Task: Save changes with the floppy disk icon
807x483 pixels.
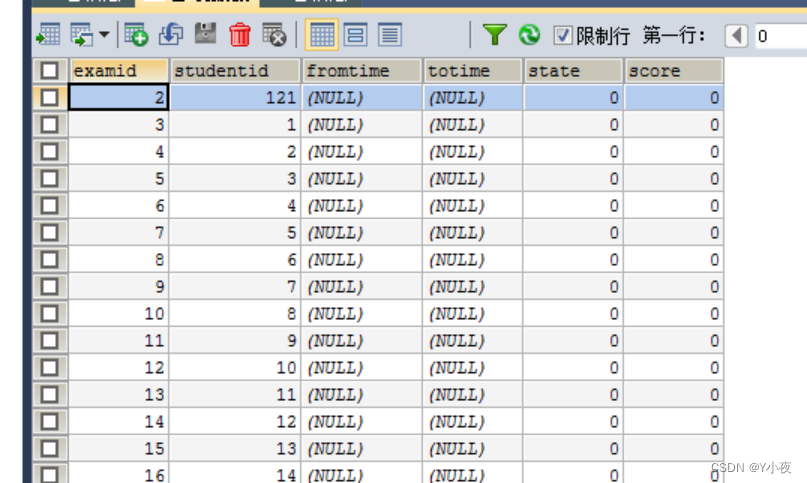Action: [205, 34]
